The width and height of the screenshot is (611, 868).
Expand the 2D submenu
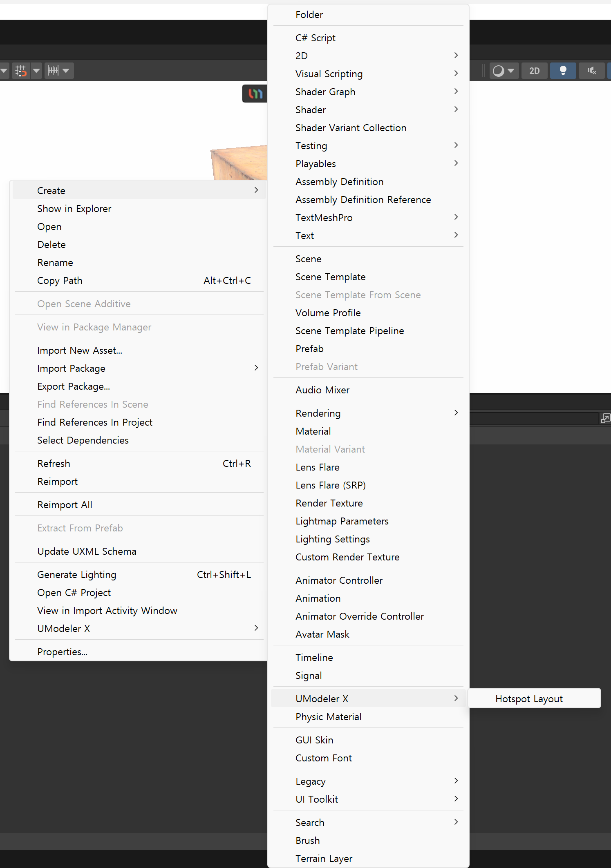tap(368, 56)
